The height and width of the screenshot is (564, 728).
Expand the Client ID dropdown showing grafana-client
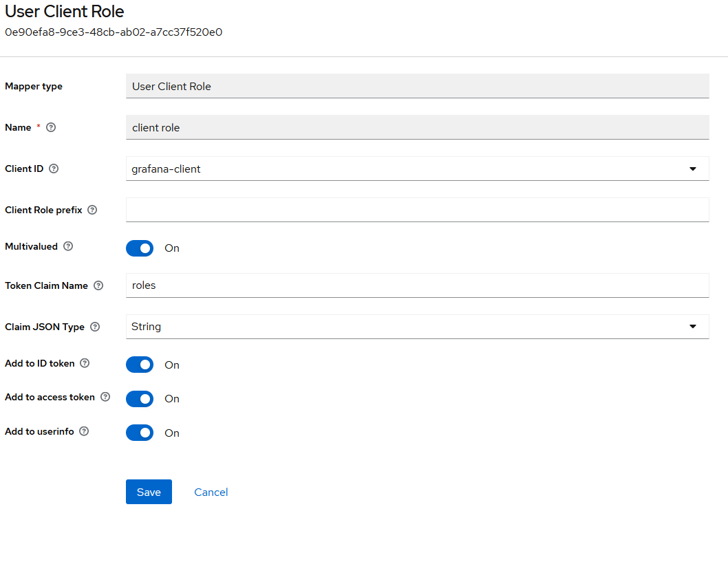[417, 169]
